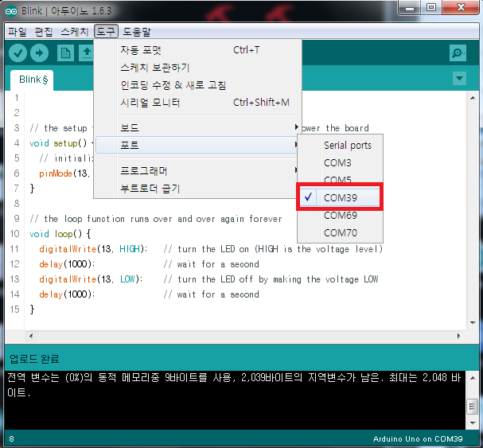
Task: Click the console scrollbar thumb
Action: 473,407
